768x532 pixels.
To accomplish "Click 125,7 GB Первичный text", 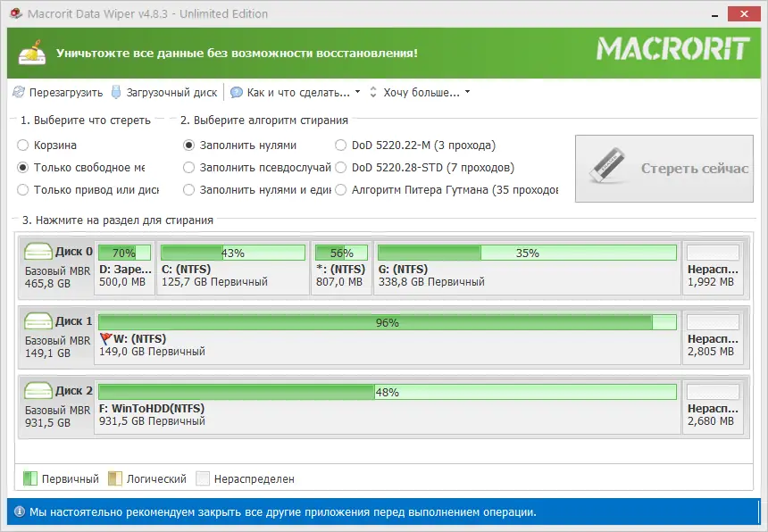I will [214, 282].
